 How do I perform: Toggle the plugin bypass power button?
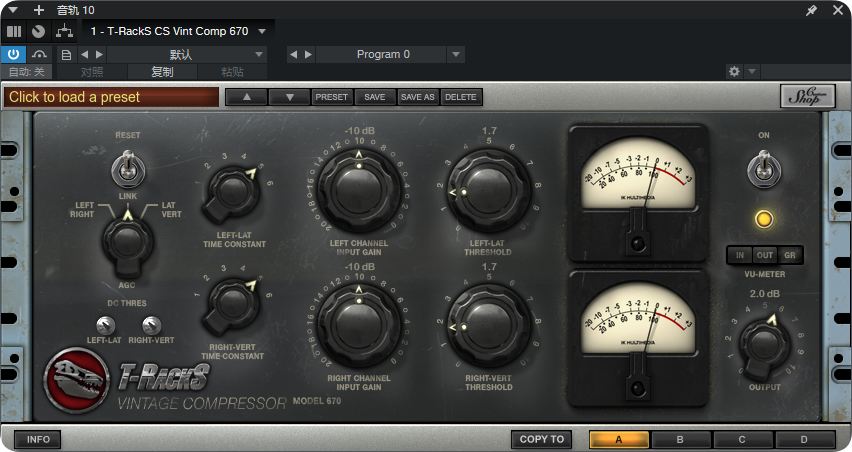point(13,54)
